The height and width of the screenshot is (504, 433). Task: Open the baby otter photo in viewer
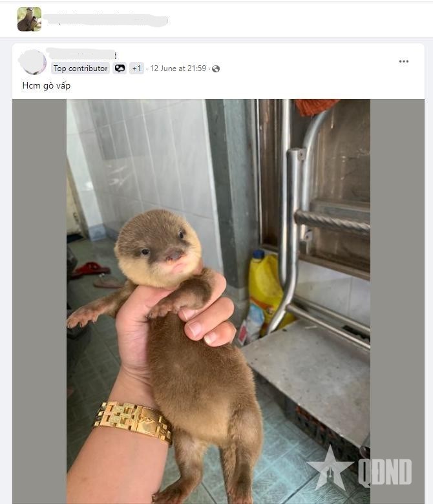(218, 301)
